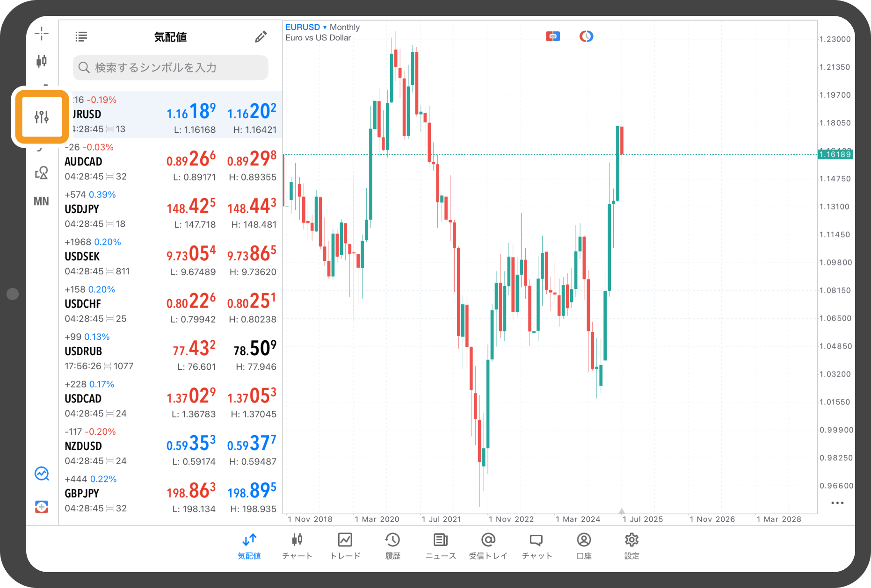Screen dimensions: 871x588
Task: Tap the red-blue icon at sidebar bottom
Action: [x=42, y=507]
